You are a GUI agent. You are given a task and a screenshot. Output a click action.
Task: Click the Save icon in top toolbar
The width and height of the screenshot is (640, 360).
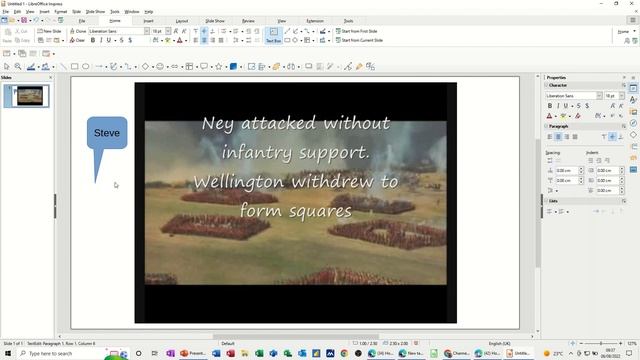(x=24, y=20)
